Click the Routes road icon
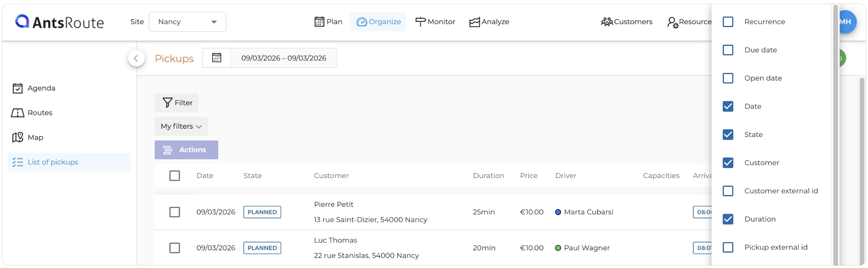 pyautogui.click(x=18, y=113)
